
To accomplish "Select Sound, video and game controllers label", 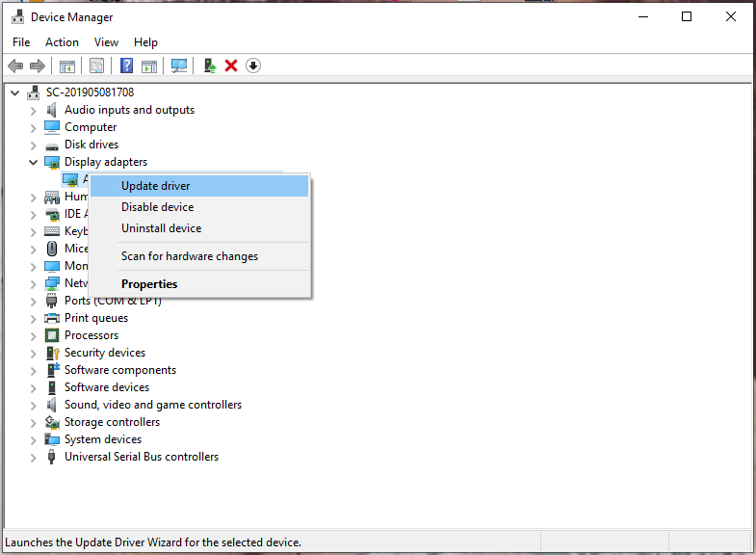I will point(153,405).
